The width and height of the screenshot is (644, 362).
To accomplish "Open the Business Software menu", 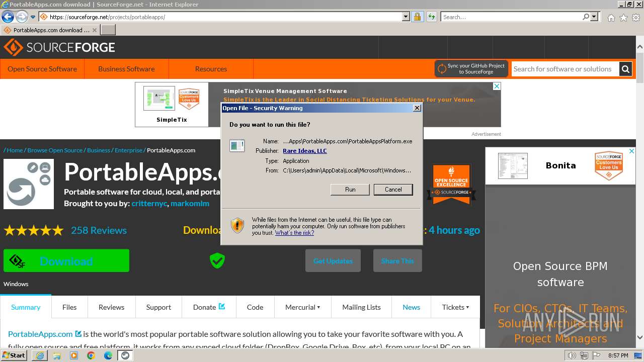I will point(126,69).
